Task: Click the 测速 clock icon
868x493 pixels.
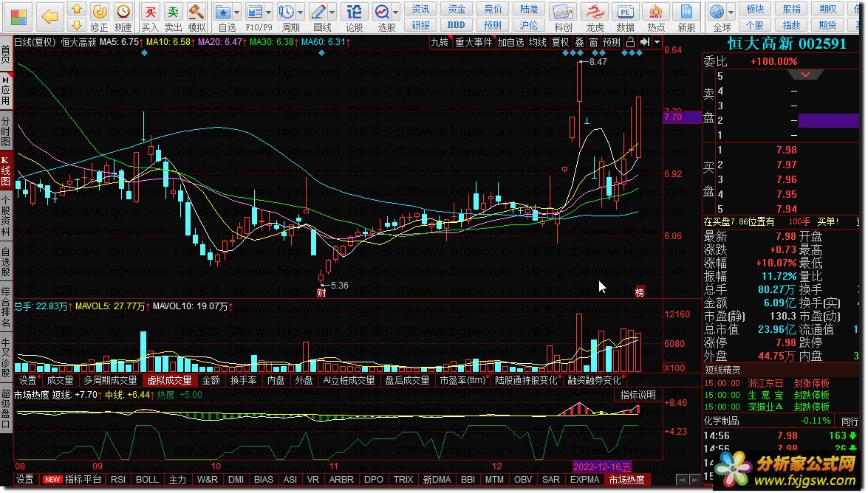Action: (x=123, y=12)
